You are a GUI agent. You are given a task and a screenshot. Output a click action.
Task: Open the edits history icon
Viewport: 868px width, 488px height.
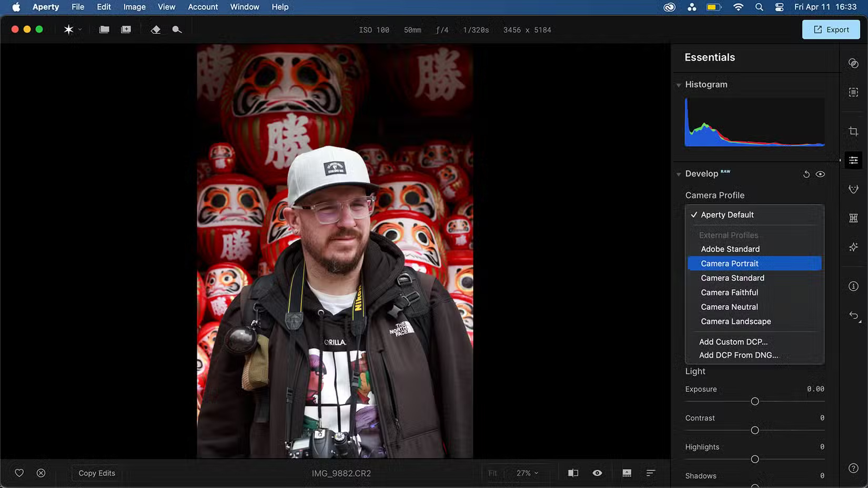coord(853,316)
